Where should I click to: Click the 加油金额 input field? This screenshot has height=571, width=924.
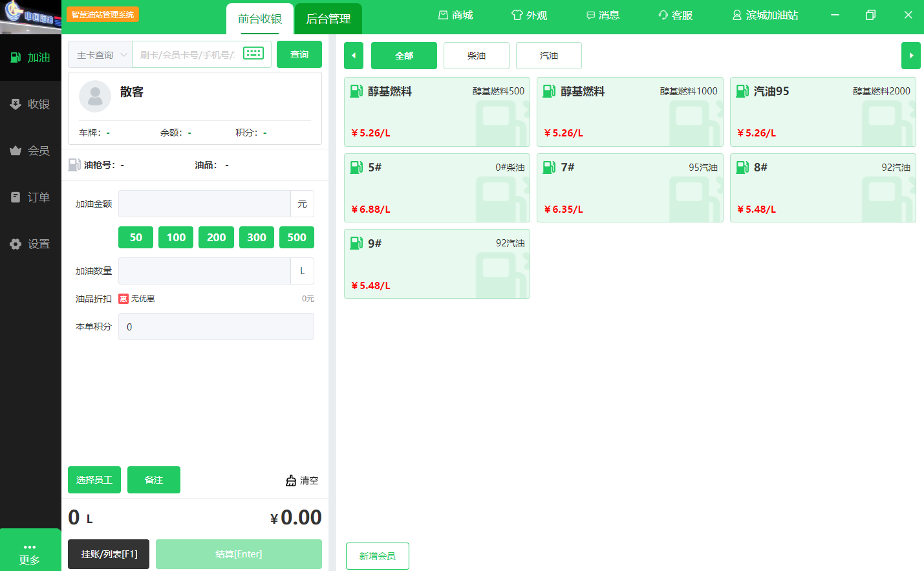tap(204, 204)
